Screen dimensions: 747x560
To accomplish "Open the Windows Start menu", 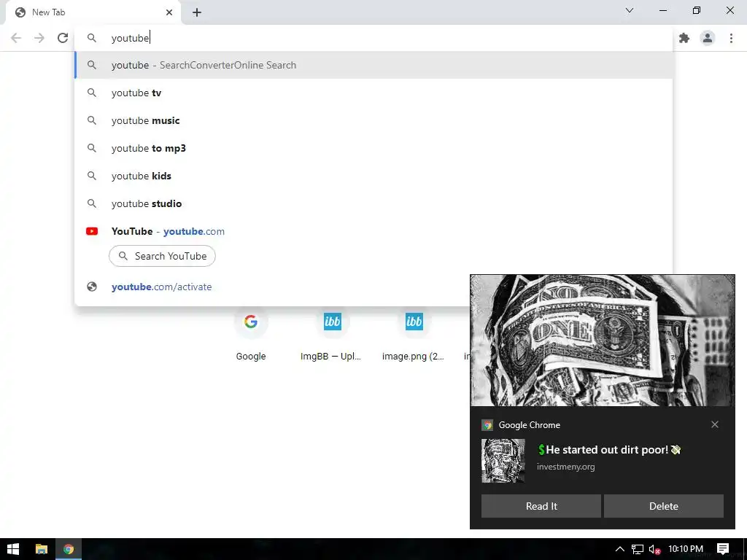I will (13, 549).
